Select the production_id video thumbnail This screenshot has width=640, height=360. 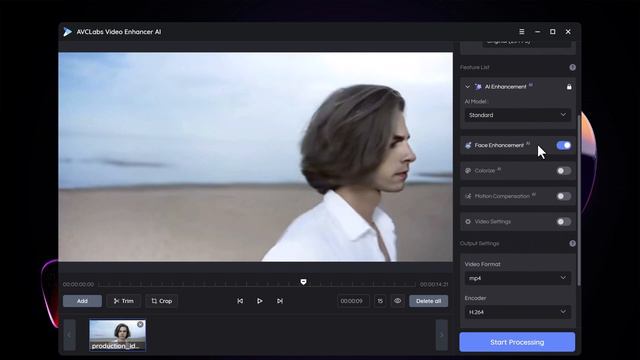pyautogui.click(x=118, y=335)
